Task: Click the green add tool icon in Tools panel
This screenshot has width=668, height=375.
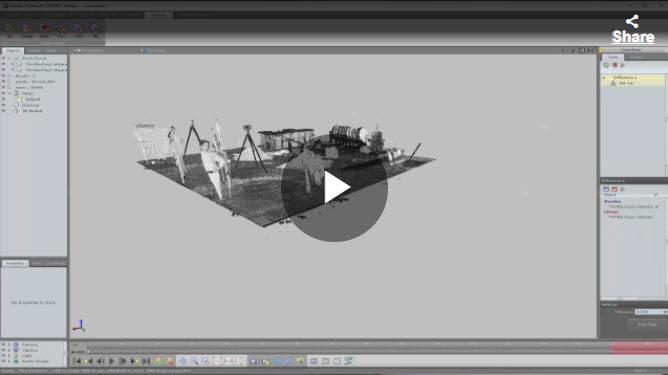Action: pyautogui.click(x=606, y=65)
